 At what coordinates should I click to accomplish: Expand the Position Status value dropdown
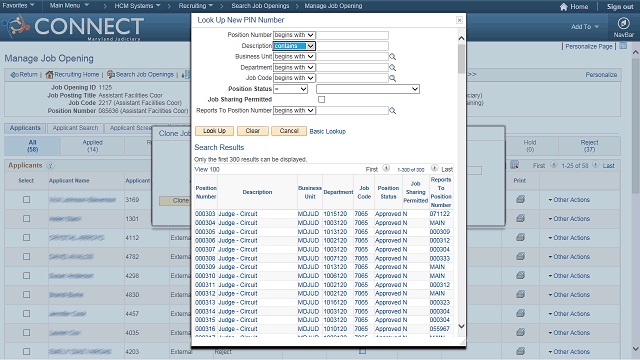pyautogui.click(x=368, y=89)
